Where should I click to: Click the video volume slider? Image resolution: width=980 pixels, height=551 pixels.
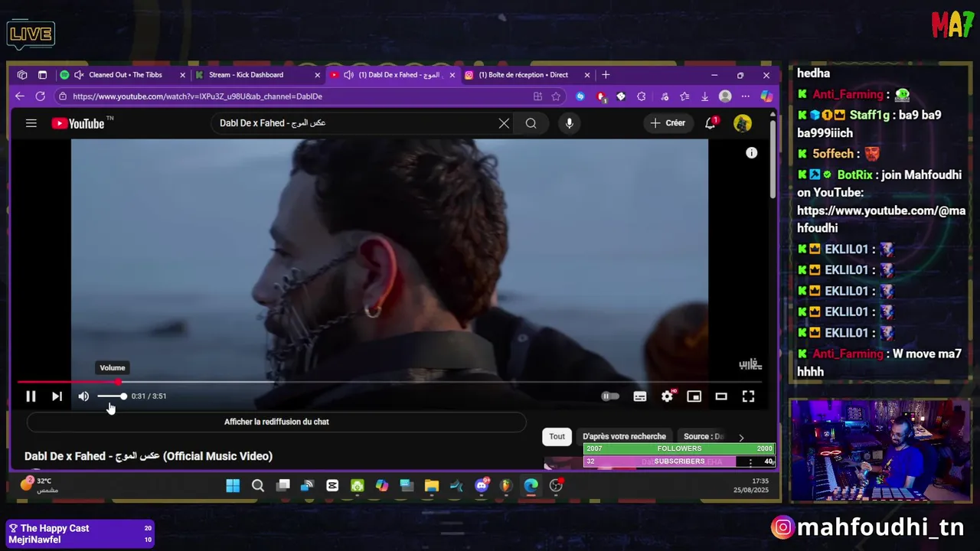[112, 396]
